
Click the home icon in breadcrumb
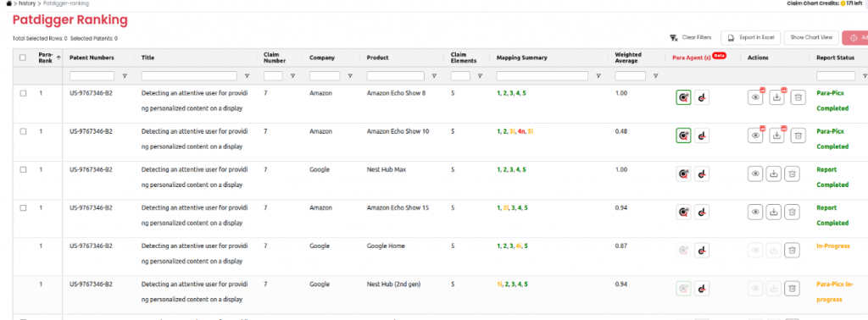[8, 3]
